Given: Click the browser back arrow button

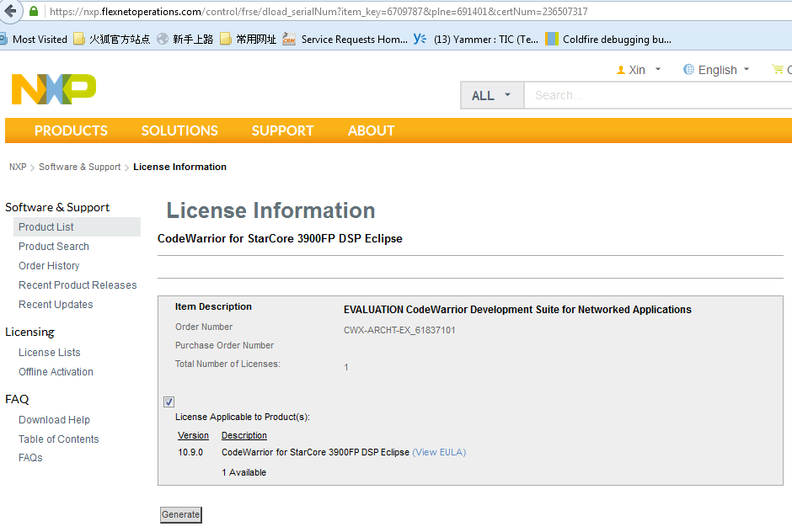Looking at the screenshot, I should point(9,11).
